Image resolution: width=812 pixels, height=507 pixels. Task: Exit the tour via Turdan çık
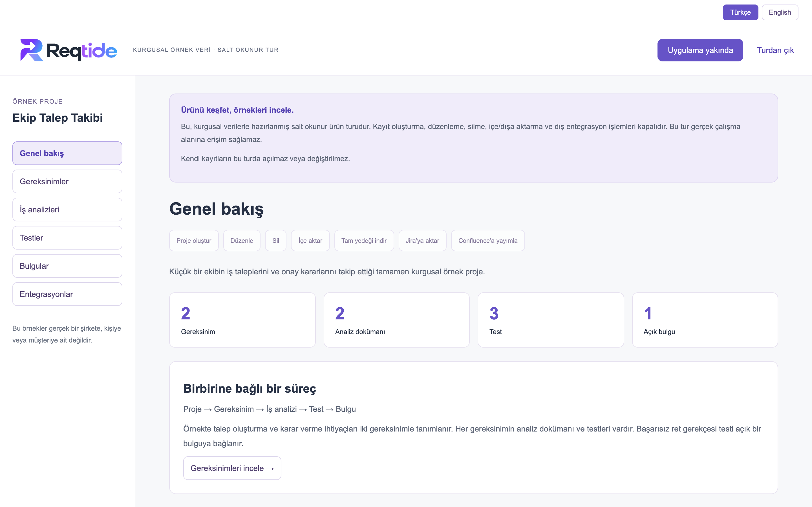(775, 50)
